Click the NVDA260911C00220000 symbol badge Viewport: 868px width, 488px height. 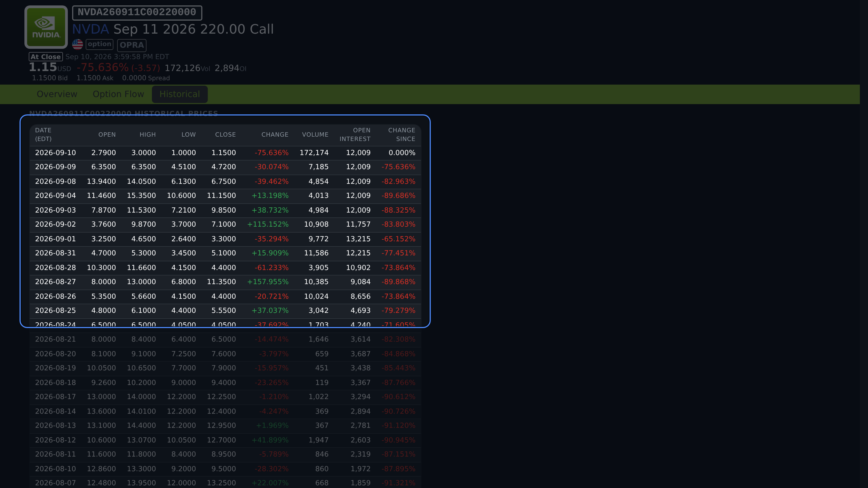(x=137, y=12)
